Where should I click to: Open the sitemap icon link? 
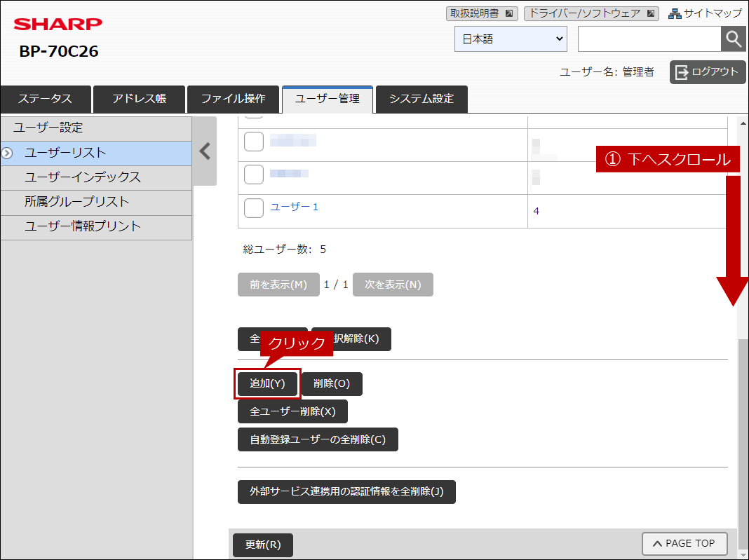coord(675,13)
